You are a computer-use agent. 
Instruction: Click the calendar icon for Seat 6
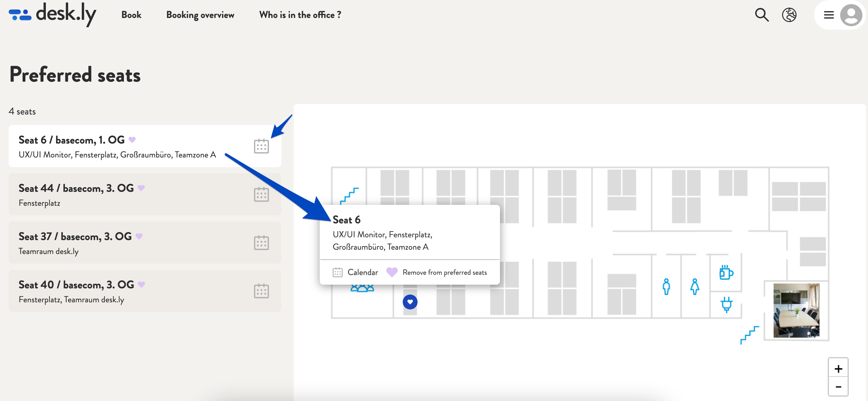tap(261, 146)
